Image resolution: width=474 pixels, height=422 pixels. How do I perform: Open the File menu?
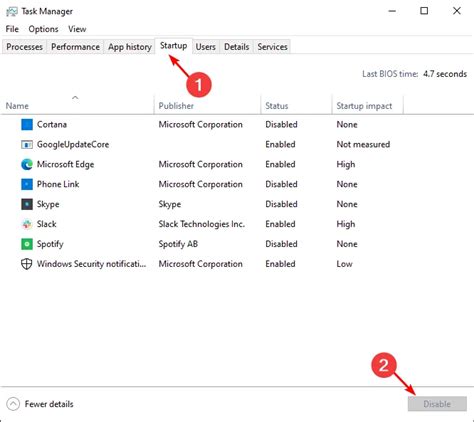point(12,29)
